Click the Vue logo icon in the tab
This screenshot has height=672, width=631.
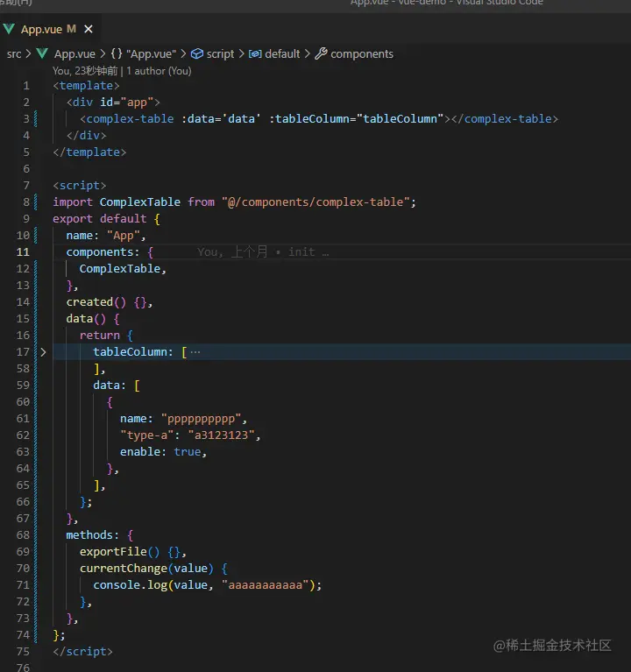coord(9,29)
